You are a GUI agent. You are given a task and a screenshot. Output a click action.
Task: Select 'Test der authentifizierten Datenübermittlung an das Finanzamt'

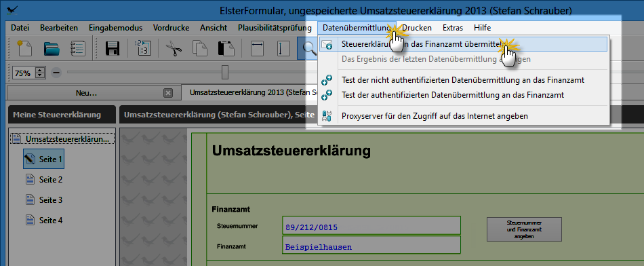click(463, 95)
